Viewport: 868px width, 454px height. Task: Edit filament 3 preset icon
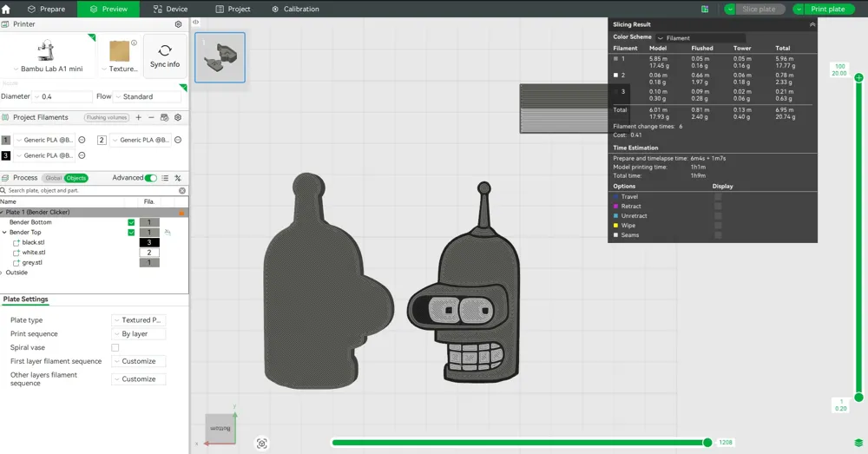[82, 155]
